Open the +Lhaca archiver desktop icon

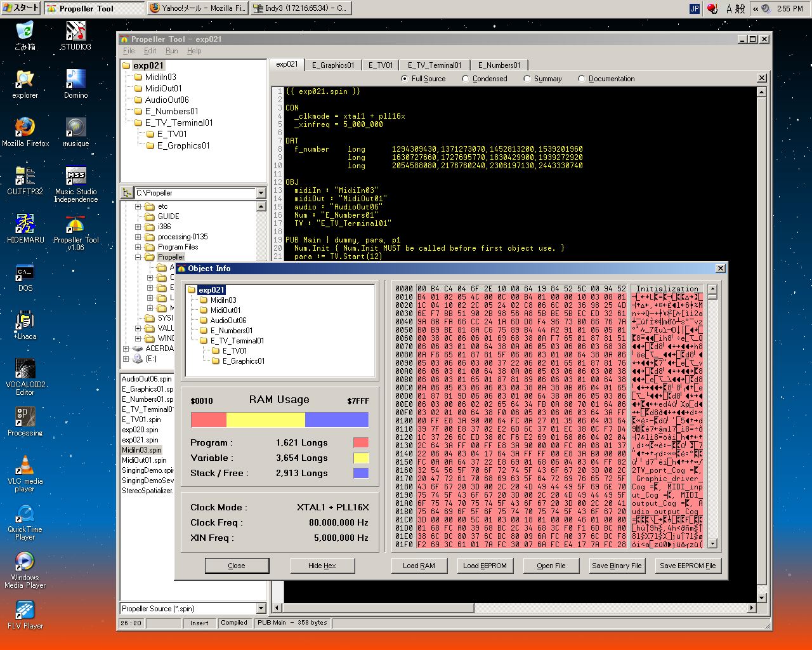tap(25, 321)
